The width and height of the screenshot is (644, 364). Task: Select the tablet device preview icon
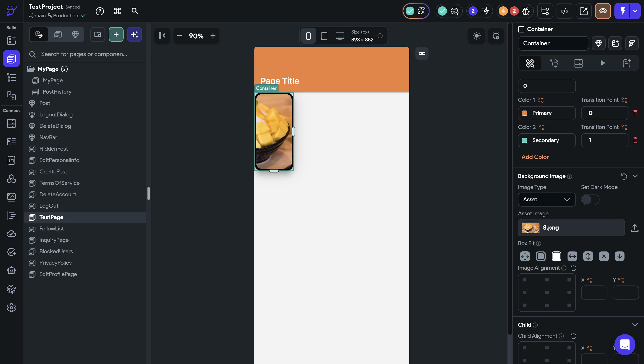click(x=324, y=36)
